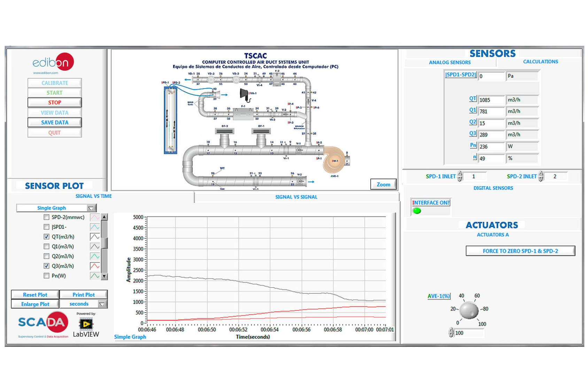Click the Zoom button on diagram
This screenshot has width=588, height=392.
383,184
